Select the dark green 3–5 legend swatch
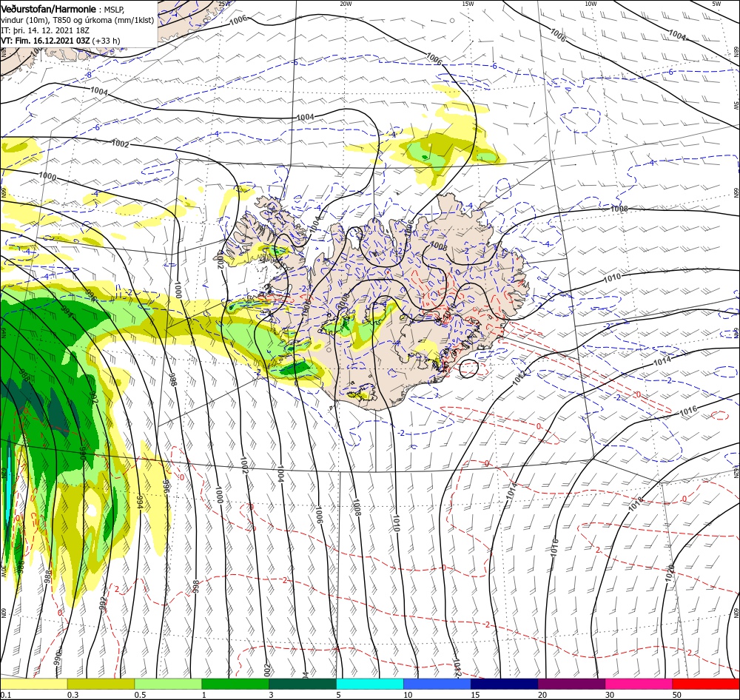740x700 pixels. (x=303, y=684)
